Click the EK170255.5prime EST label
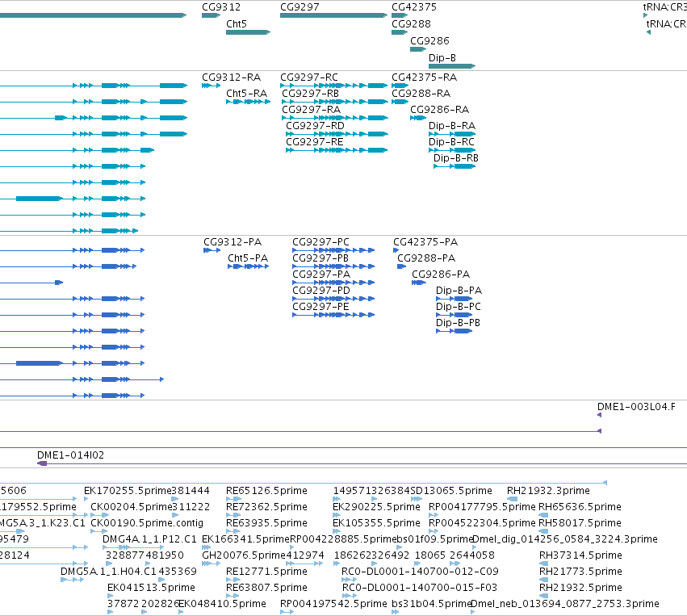 click(128, 491)
